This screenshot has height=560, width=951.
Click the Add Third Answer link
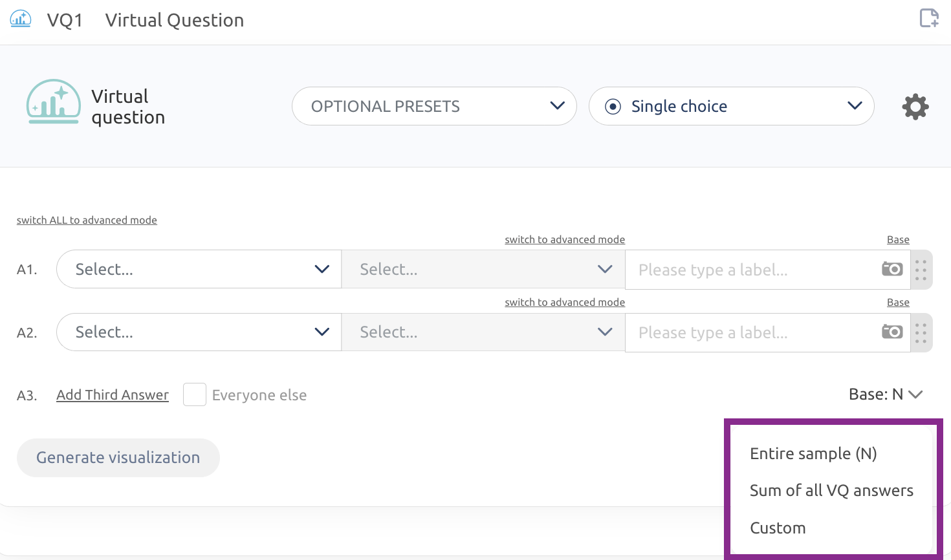(113, 394)
